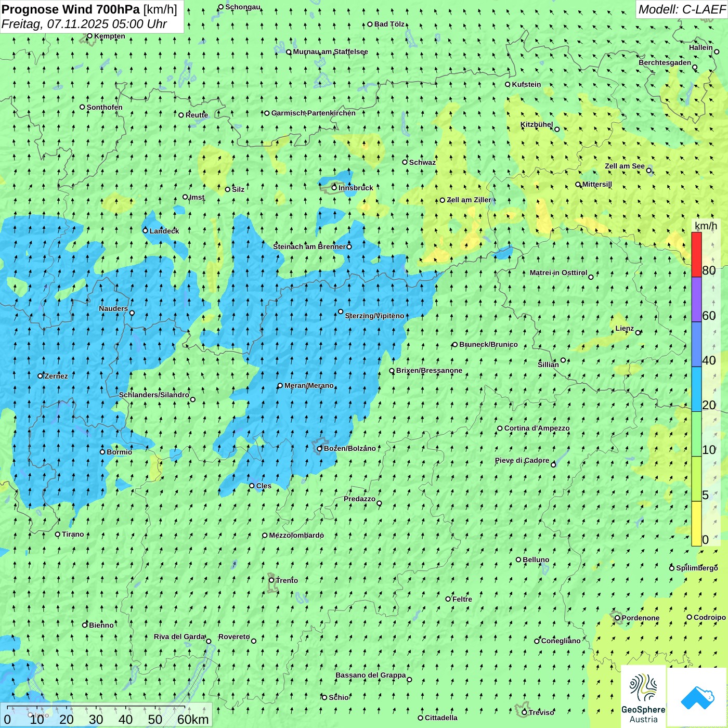Click the light blue 20 km/h legend color

[696, 389]
